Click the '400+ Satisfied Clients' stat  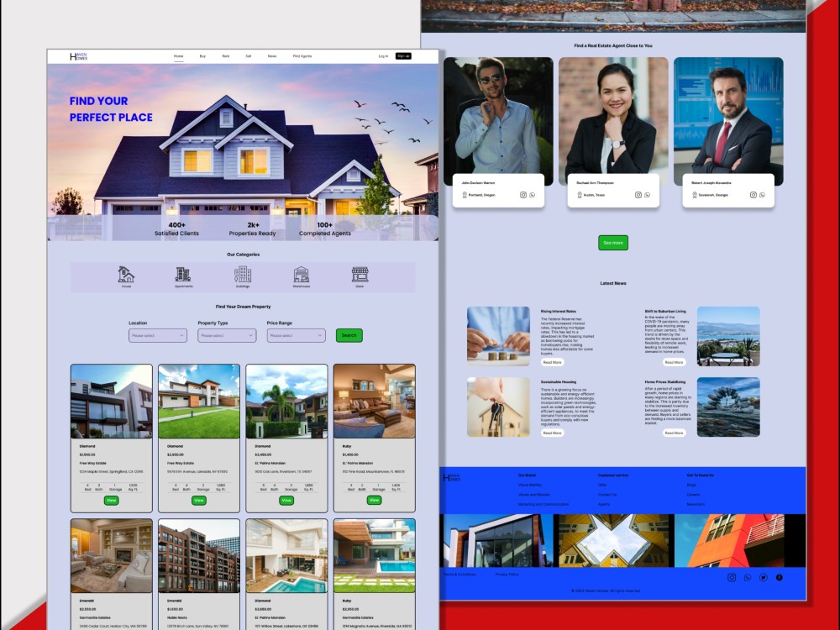tap(176, 229)
